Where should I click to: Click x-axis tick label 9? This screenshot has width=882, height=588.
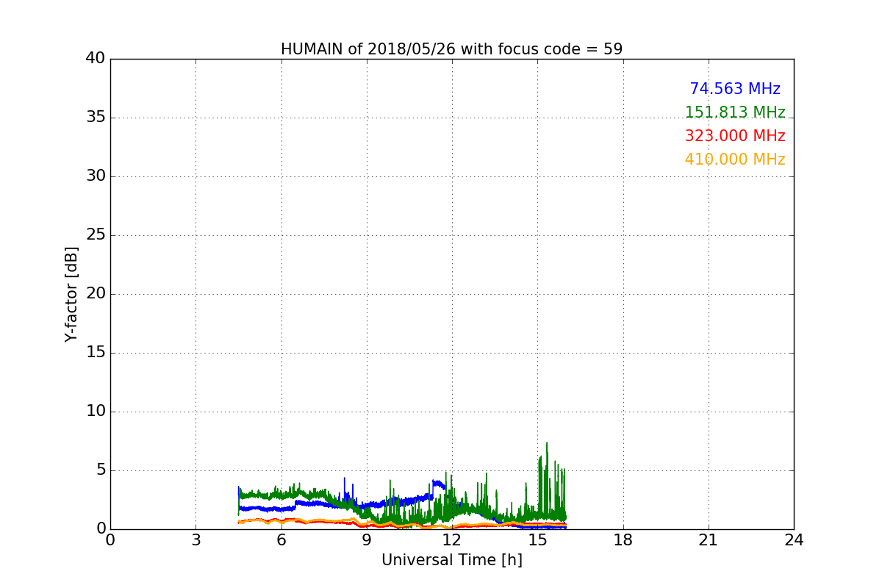click(x=367, y=540)
